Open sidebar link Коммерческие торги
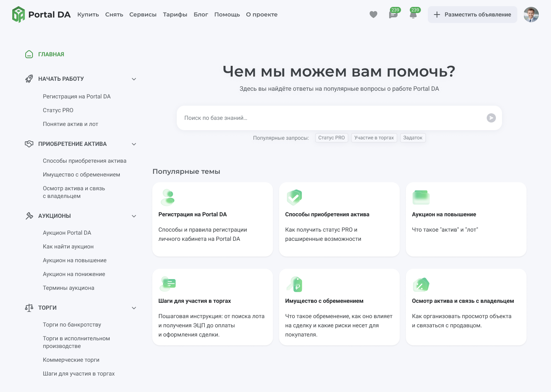 pos(71,360)
